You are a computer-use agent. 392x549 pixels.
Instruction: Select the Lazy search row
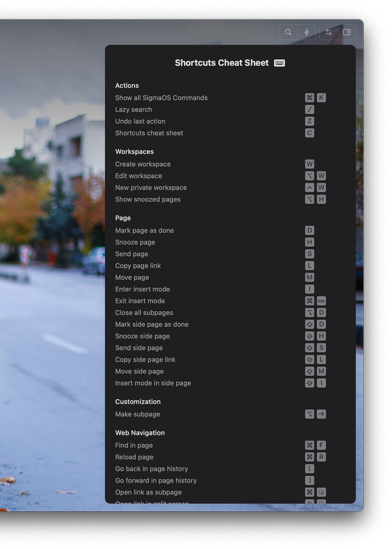(215, 109)
